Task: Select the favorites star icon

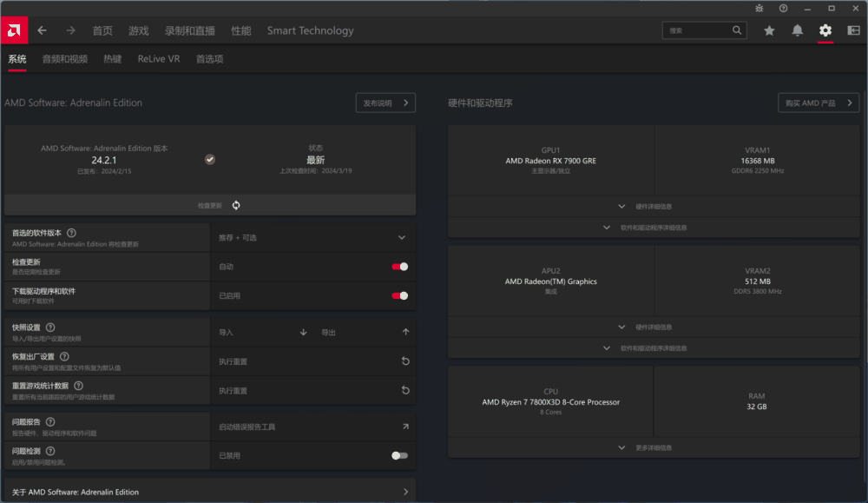Action: 768,30
